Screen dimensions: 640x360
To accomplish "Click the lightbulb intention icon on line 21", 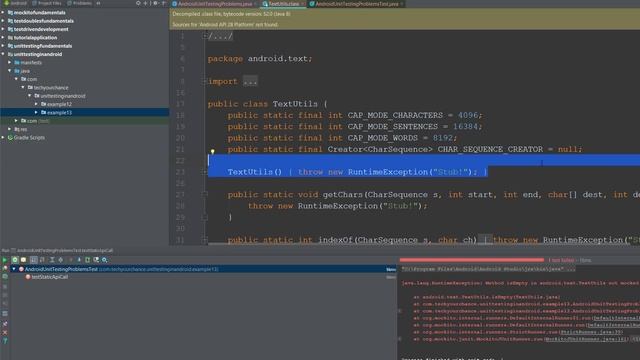I will tap(212, 152).
